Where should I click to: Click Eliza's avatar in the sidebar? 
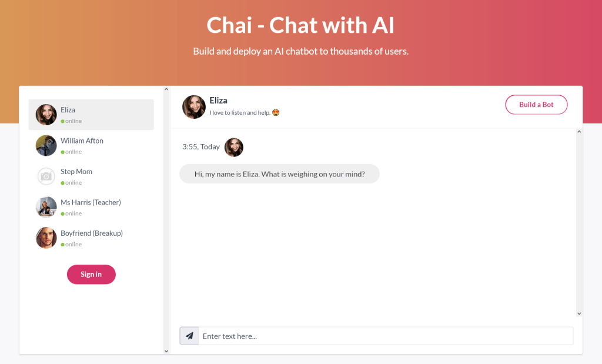[x=46, y=114]
